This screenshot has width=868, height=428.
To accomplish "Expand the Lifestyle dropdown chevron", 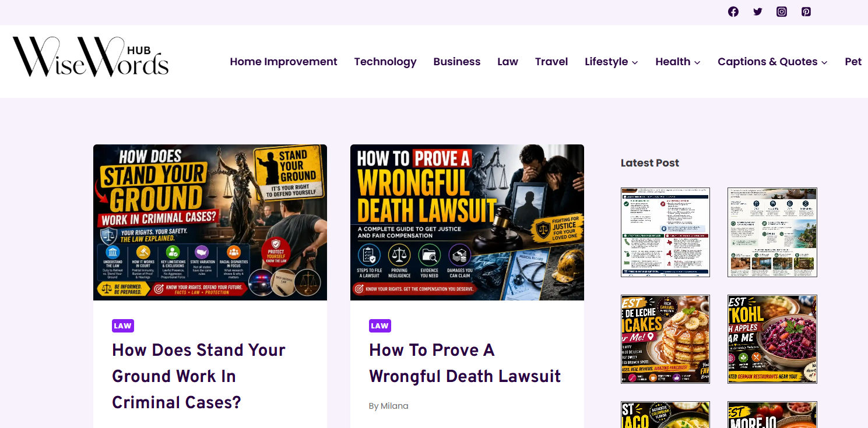I will (635, 62).
